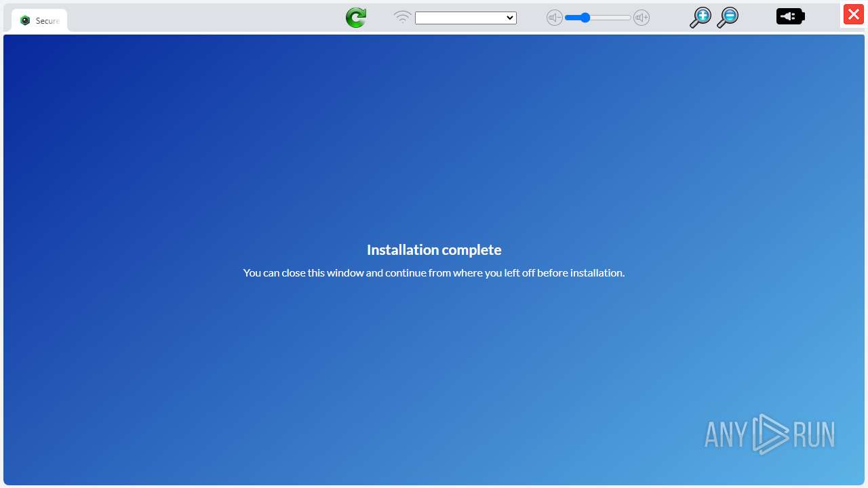Click the 'You can close this window' message

click(434, 272)
